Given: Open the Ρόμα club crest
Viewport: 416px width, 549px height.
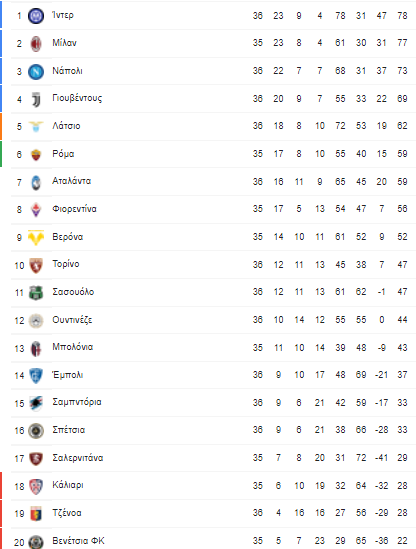Looking at the screenshot, I should point(36,154).
